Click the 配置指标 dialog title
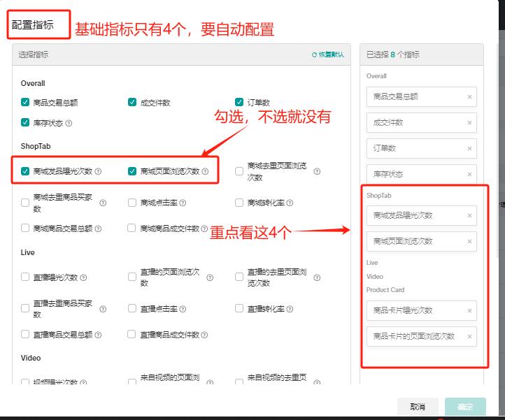The width and height of the screenshot is (505, 420). click(x=33, y=24)
